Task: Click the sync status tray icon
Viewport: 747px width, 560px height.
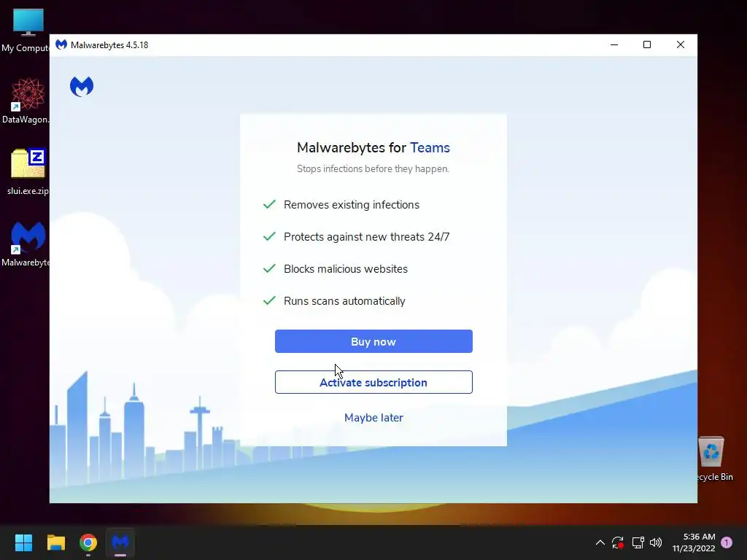Action: click(x=618, y=542)
